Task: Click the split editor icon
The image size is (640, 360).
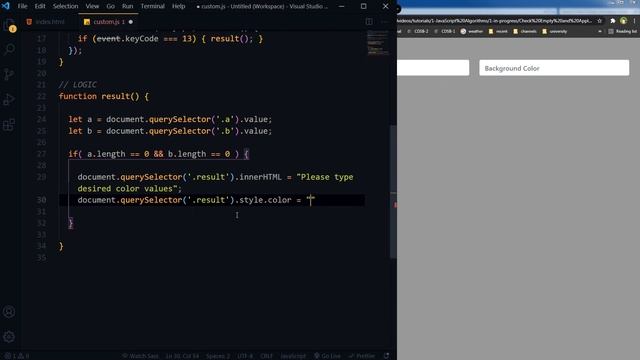Action: click(369, 22)
